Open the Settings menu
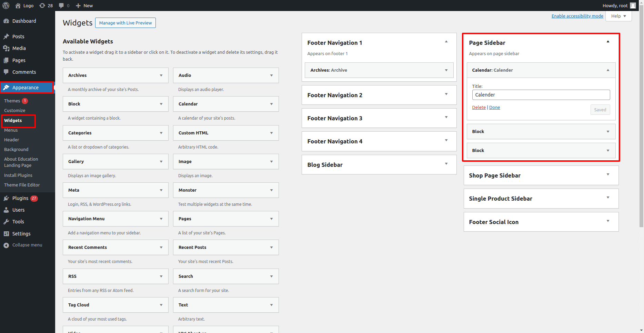Image resolution: width=644 pixels, height=333 pixels. coord(21,234)
